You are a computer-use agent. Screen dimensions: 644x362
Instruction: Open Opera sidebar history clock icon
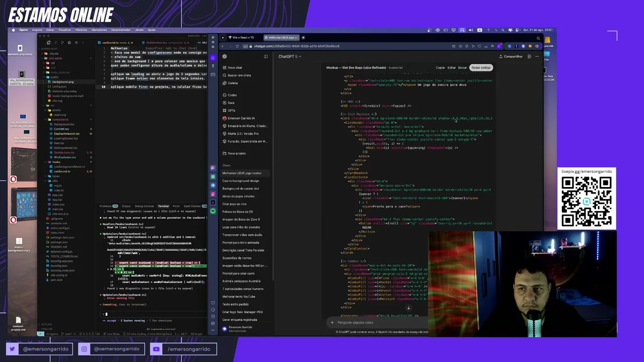(213, 310)
